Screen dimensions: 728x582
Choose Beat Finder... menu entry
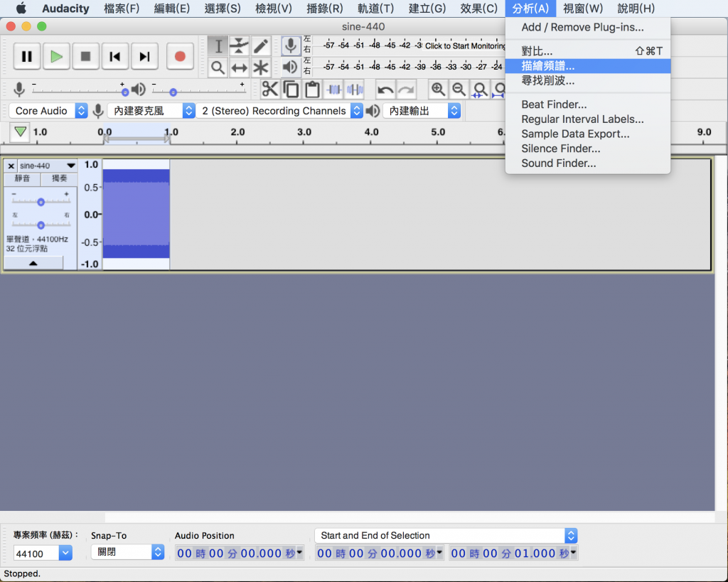[x=588, y=104]
